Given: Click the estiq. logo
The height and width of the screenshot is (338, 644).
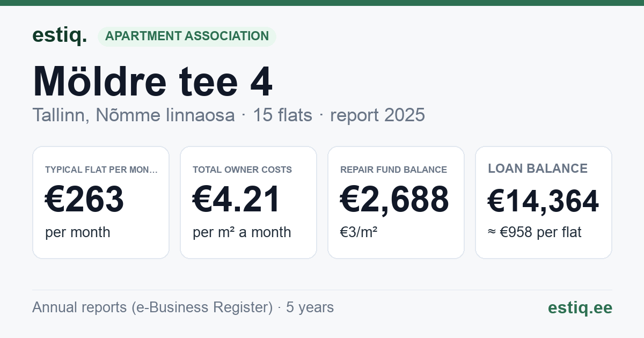Looking at the screenshot, I should click(x=60, y=36).
